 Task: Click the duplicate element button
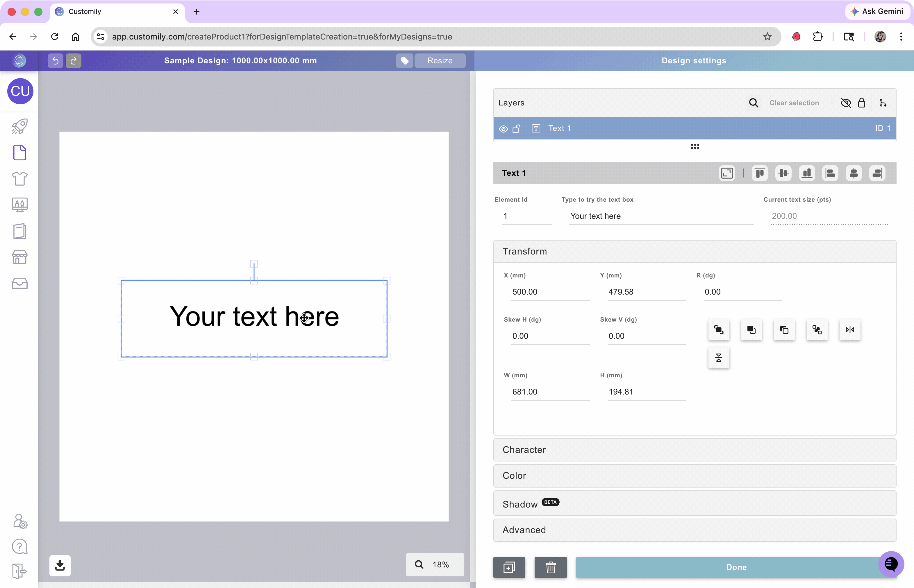[x=509, y=567]
